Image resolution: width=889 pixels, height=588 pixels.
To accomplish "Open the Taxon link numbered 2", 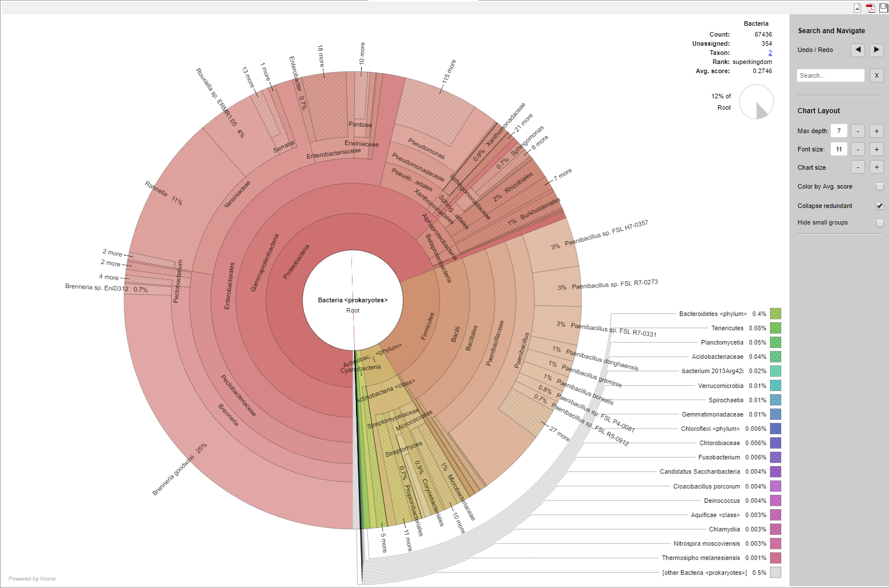I will coord(770,53).
